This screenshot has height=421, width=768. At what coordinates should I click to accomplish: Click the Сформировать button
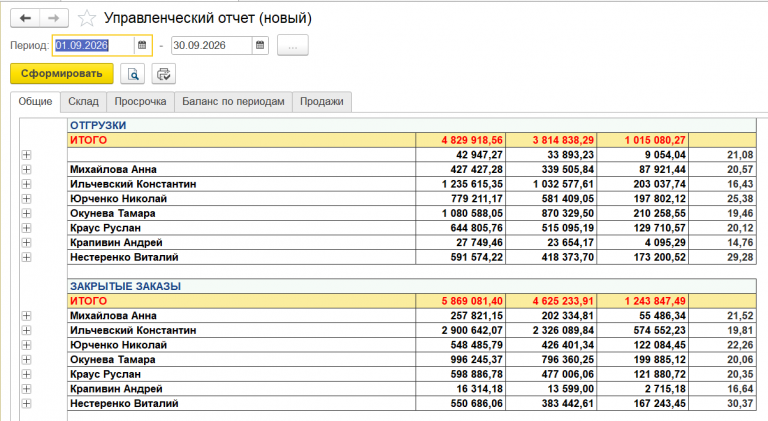click(x=62, y=74)
